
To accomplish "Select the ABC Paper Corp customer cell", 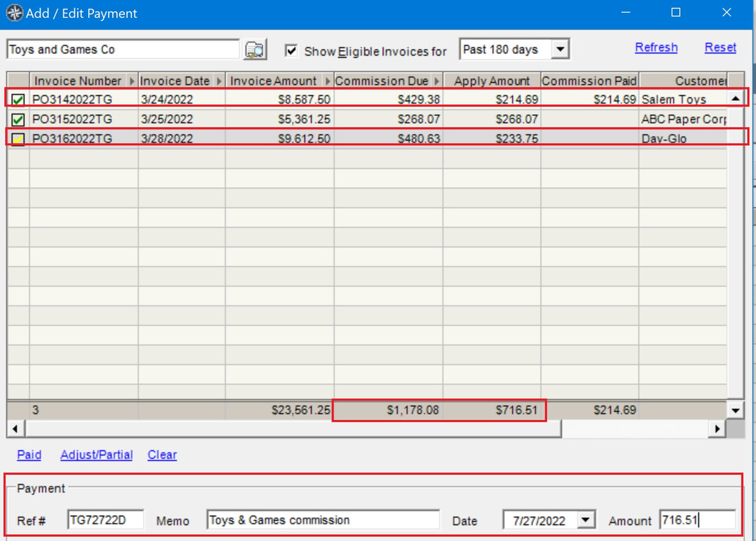I will tap(683, 119).
